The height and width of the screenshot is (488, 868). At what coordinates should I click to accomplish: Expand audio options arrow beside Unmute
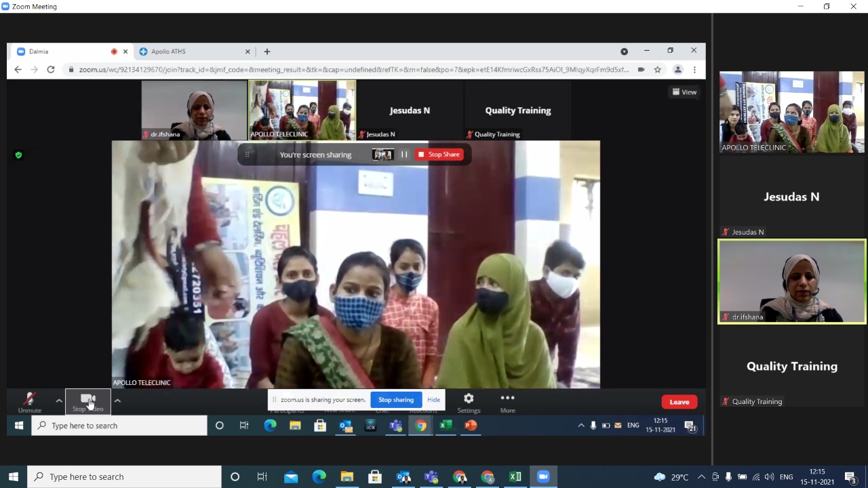(59, 401)
